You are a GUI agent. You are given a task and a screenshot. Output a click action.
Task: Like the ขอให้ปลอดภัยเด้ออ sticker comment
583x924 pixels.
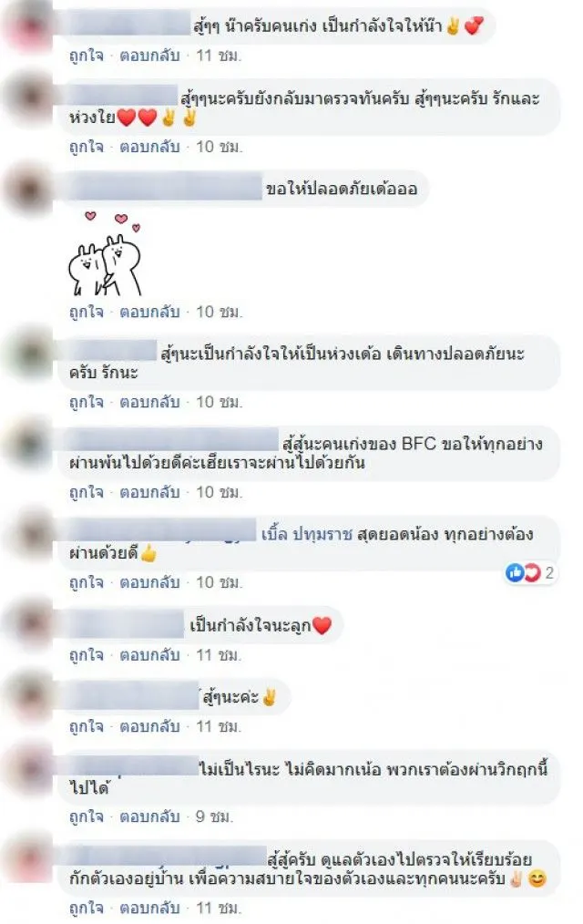coord(86,311)
